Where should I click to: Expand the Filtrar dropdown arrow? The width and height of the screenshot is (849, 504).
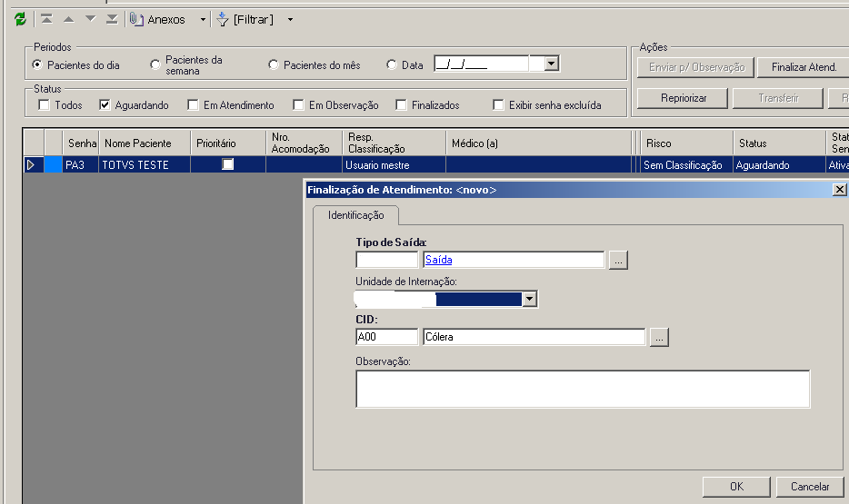[x=290, y=20]
